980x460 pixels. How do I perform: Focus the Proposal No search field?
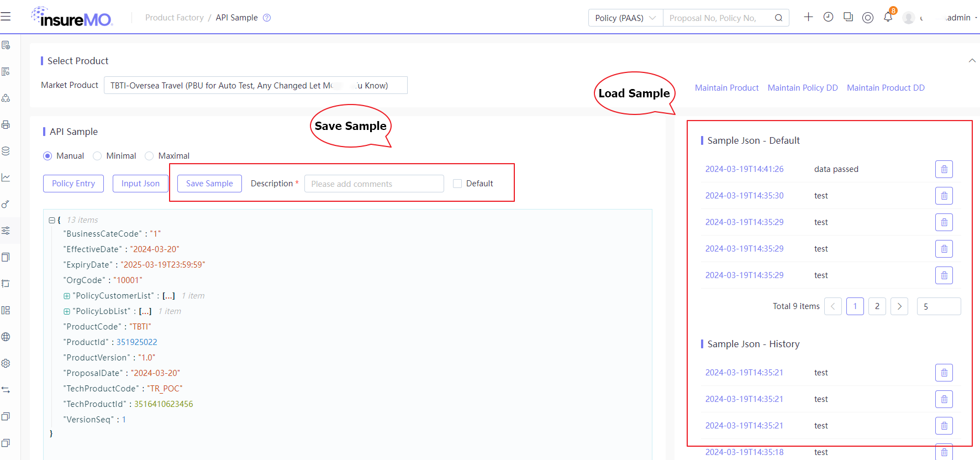coord(717,18)
